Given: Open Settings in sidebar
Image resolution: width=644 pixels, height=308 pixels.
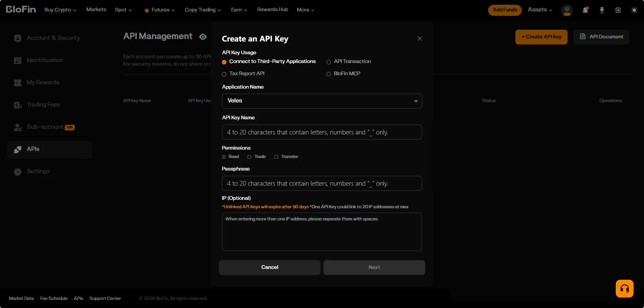Looking at the screenshot, I should pos(38,172).
